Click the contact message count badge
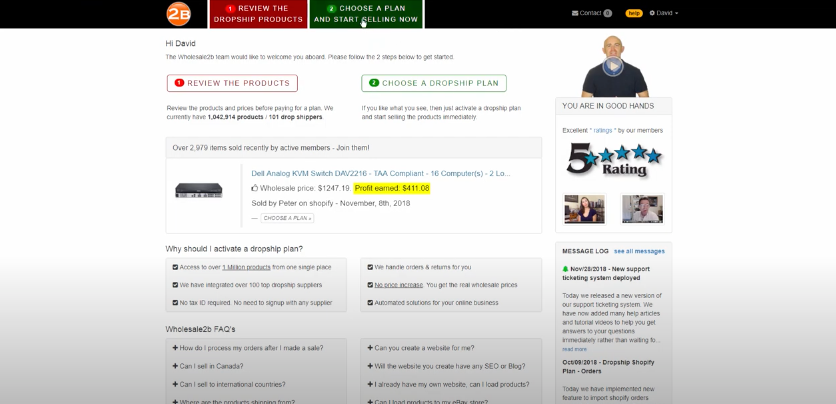 coord(608,13)
